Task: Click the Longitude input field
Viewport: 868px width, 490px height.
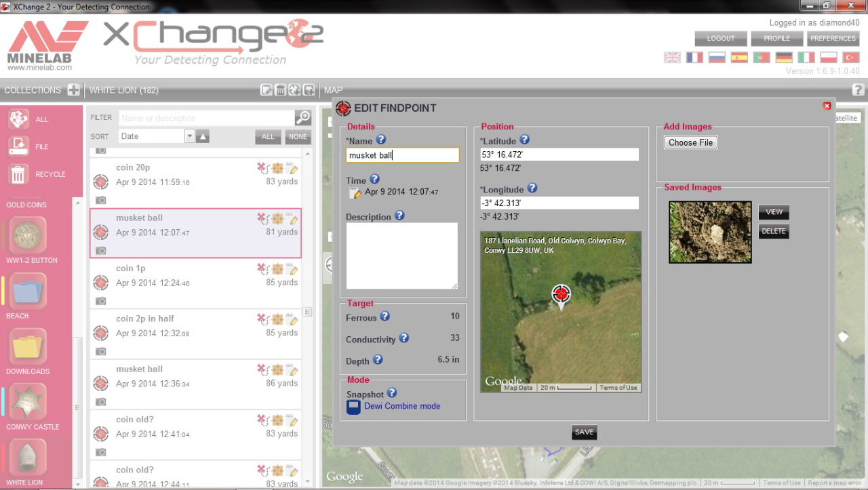Action: point(559,203)
